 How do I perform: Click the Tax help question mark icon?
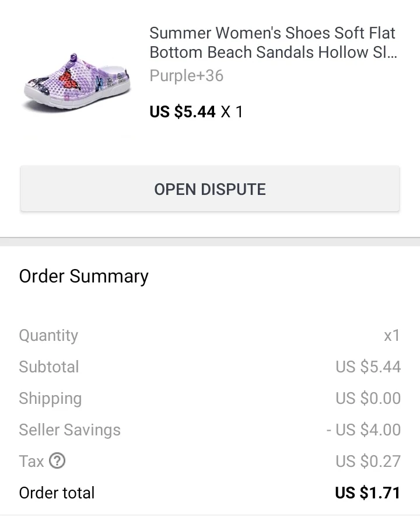(x=57, y=461)
